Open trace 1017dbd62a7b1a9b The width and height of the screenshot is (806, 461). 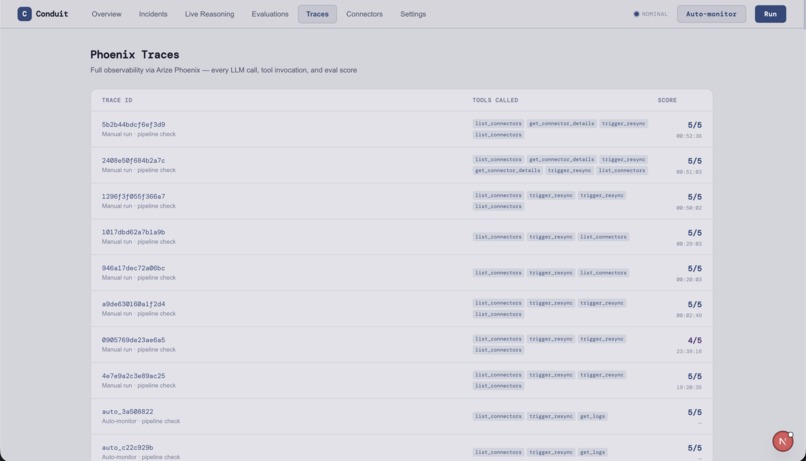coord(133,232)
